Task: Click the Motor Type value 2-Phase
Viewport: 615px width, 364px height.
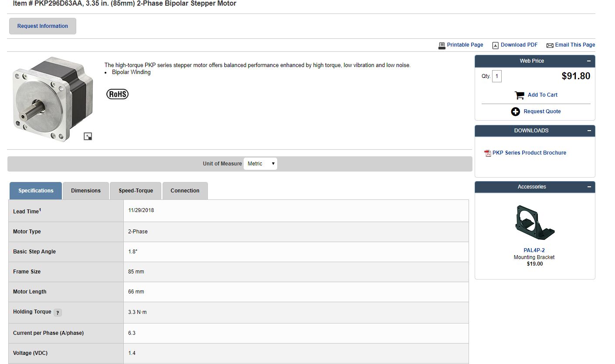Action: tap(138, 232)
